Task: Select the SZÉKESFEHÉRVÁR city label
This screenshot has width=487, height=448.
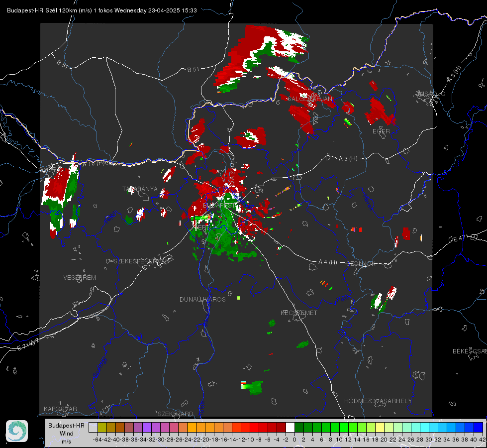Action: pos(142,261)
